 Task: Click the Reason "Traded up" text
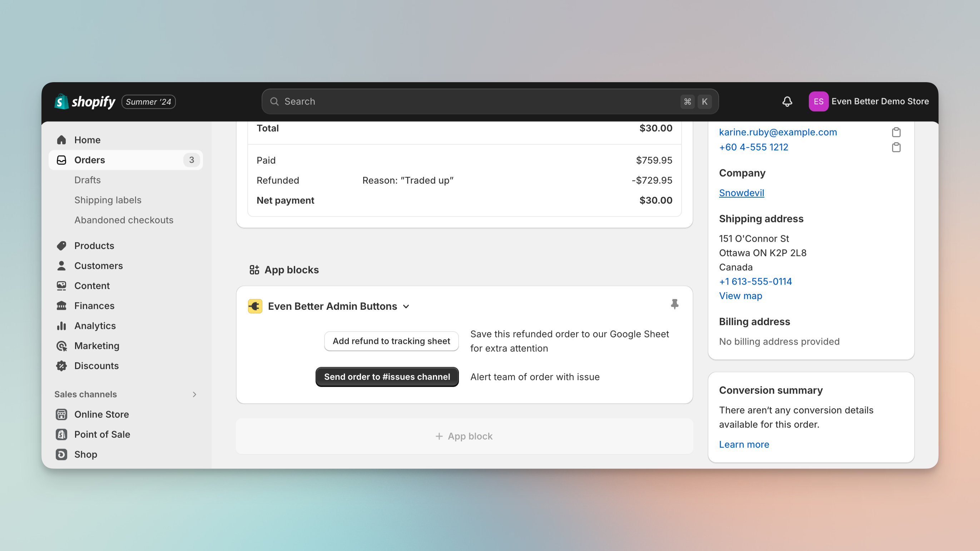[408, 180]
